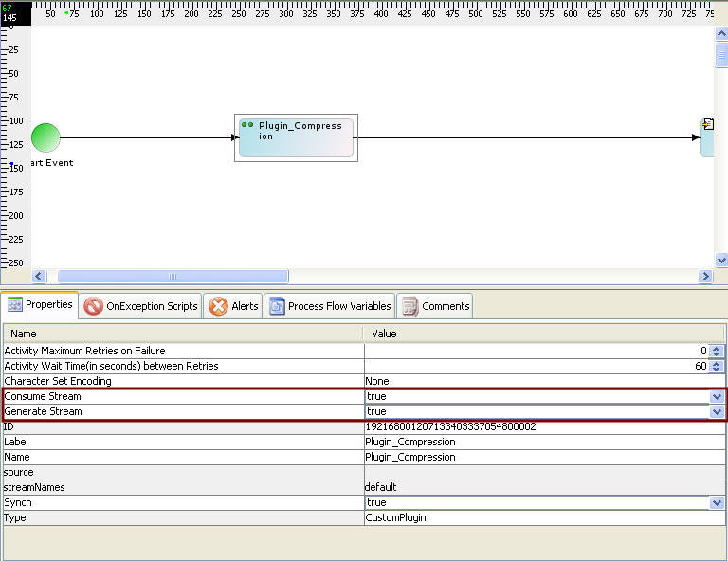This screenshot has width=728, height=561.
Task: Select the green Start Event circle
Action: click(x=45, y=137)
